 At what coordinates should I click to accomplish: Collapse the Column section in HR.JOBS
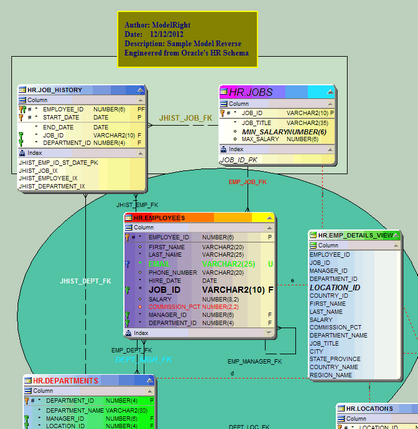[330, 104]
